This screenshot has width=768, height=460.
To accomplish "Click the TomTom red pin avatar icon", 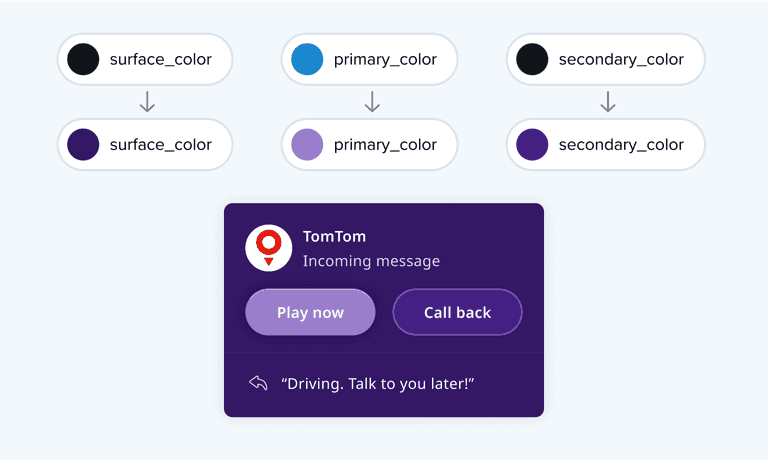I will tap(268, 247).
